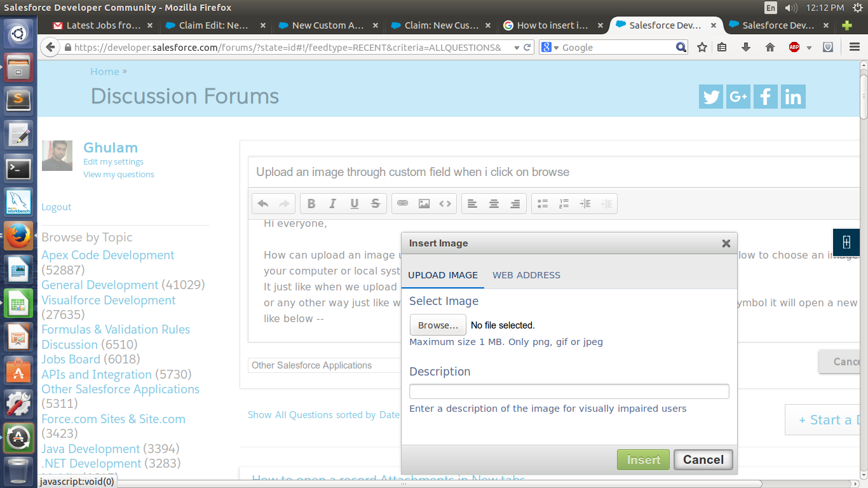Open LibreOffice Calc from the launcher
The image size is (868, 488).
coord(18,303)
